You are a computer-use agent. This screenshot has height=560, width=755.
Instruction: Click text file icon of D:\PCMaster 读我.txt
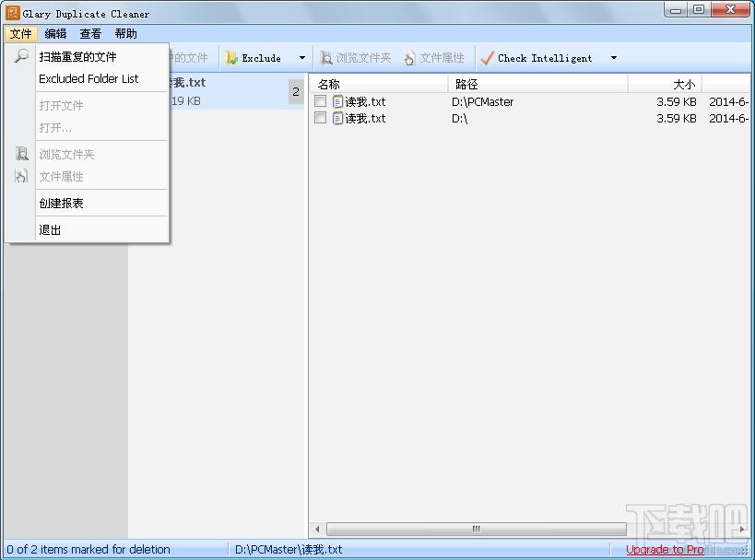click(338, 101)
